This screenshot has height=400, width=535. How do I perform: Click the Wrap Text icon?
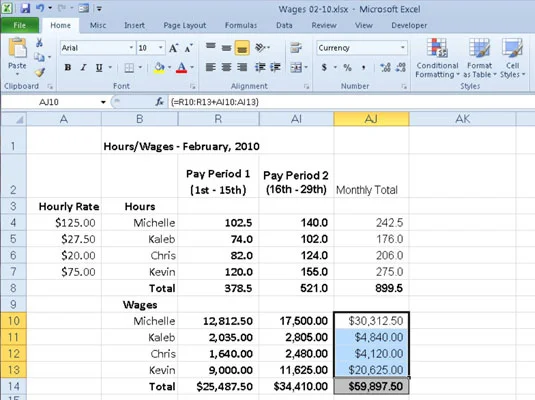(x=296, y=48)
